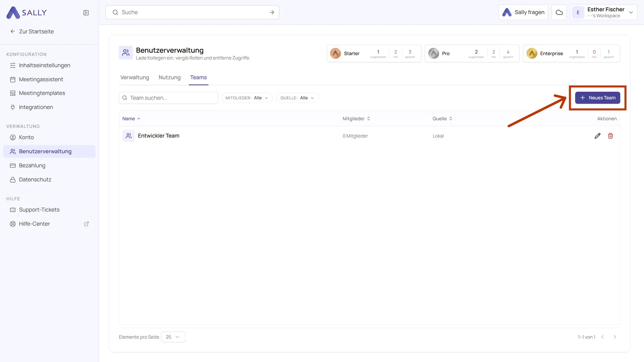Submit search with the arrow icon
This screenshot has width=644, height=362.
[x=272, y=12]
